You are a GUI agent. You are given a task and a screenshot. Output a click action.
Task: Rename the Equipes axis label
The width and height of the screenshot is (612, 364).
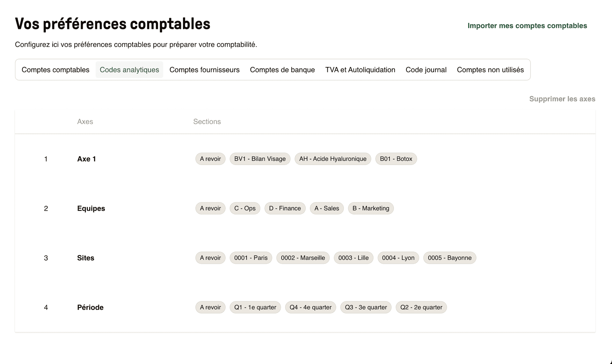pyautogui.click(x=91, y=208)
